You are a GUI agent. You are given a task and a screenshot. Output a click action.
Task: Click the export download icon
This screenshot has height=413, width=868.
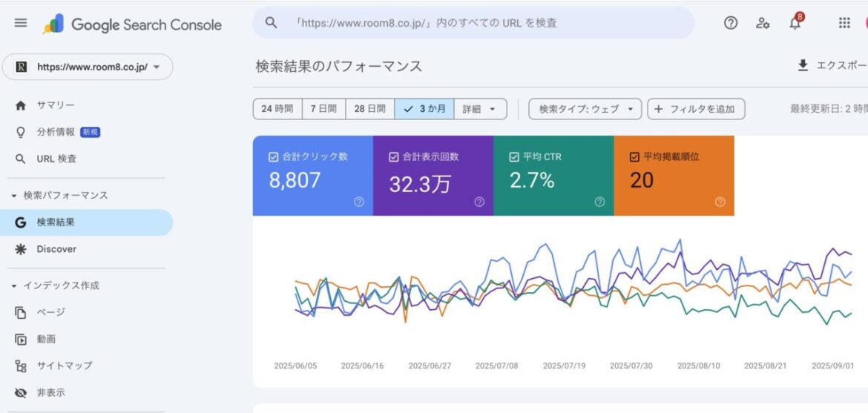[x=803, y=66]
